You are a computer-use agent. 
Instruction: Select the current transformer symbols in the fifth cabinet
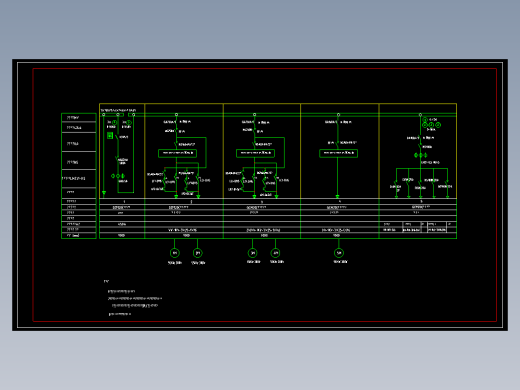pos(421,155)
